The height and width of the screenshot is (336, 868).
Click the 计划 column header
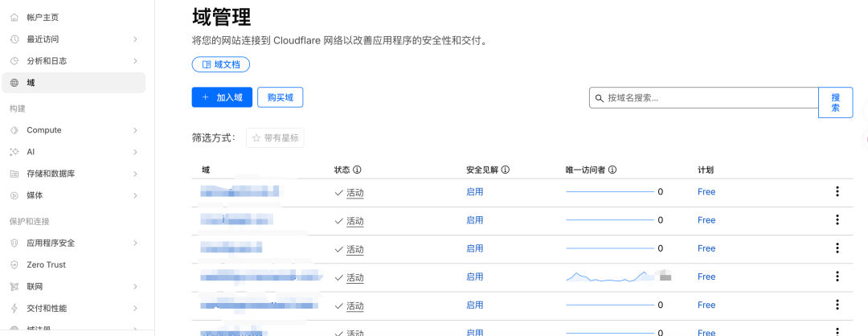click(x=706, y=170)
